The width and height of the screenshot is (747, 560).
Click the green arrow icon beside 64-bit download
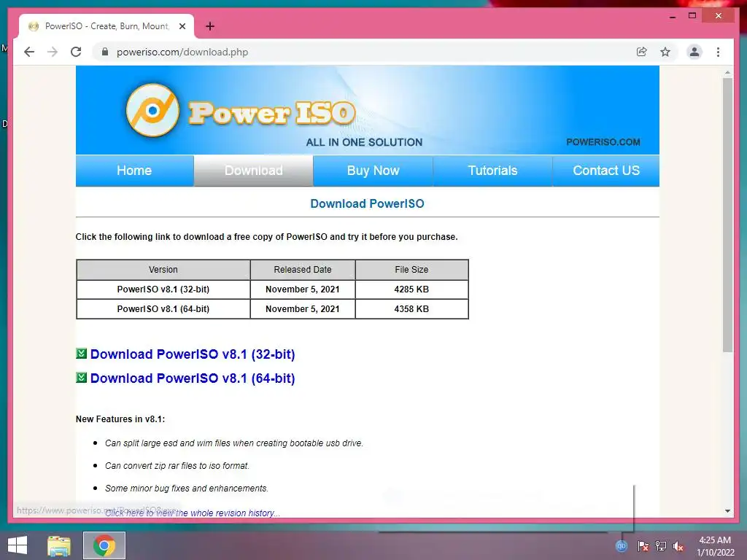coord(82,378)
